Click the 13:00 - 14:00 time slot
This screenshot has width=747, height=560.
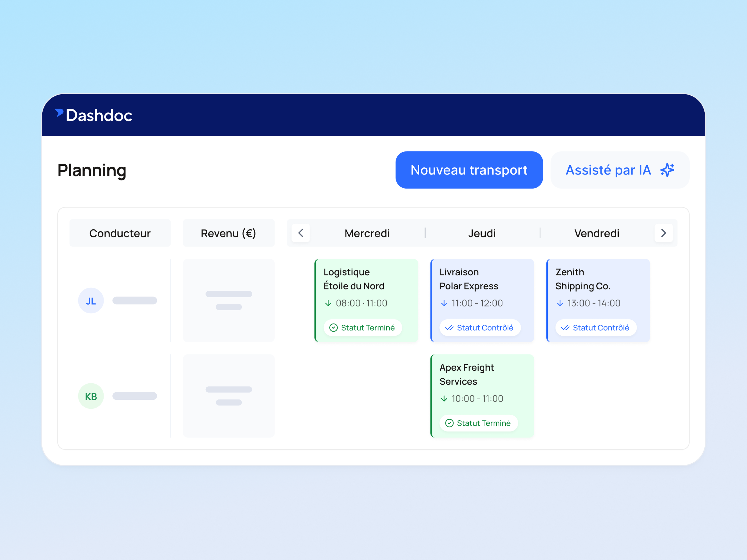(594, 303)
